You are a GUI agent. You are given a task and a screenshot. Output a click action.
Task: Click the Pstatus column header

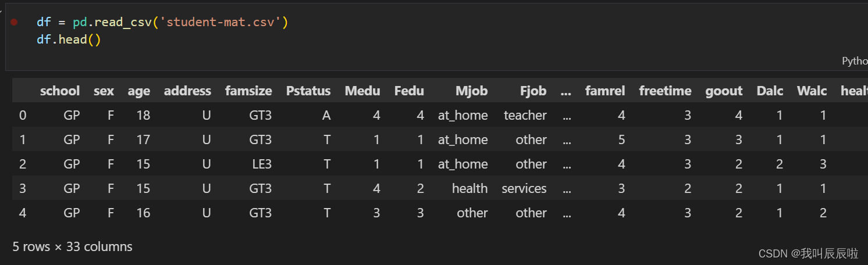click(x=308, y=91)
